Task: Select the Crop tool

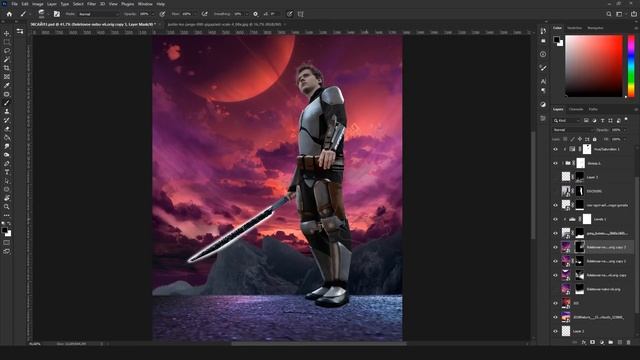Action: coord(7,68)
